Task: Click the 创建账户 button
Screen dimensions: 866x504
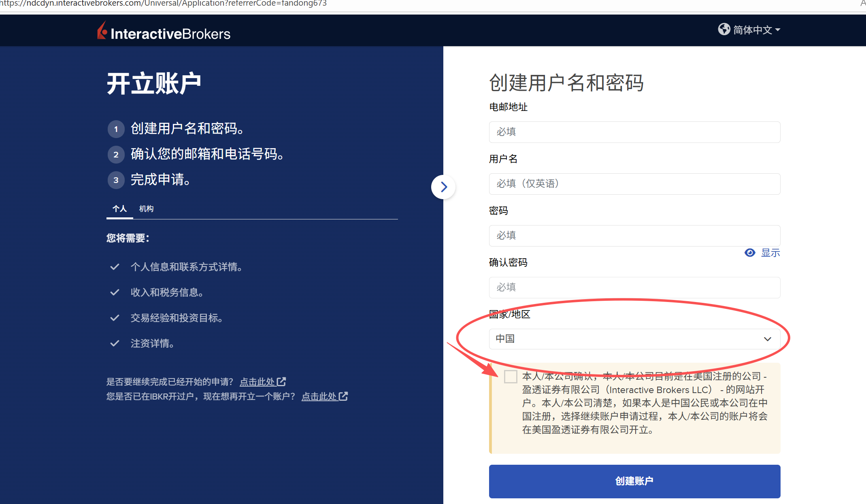Action: coord(634,481)
